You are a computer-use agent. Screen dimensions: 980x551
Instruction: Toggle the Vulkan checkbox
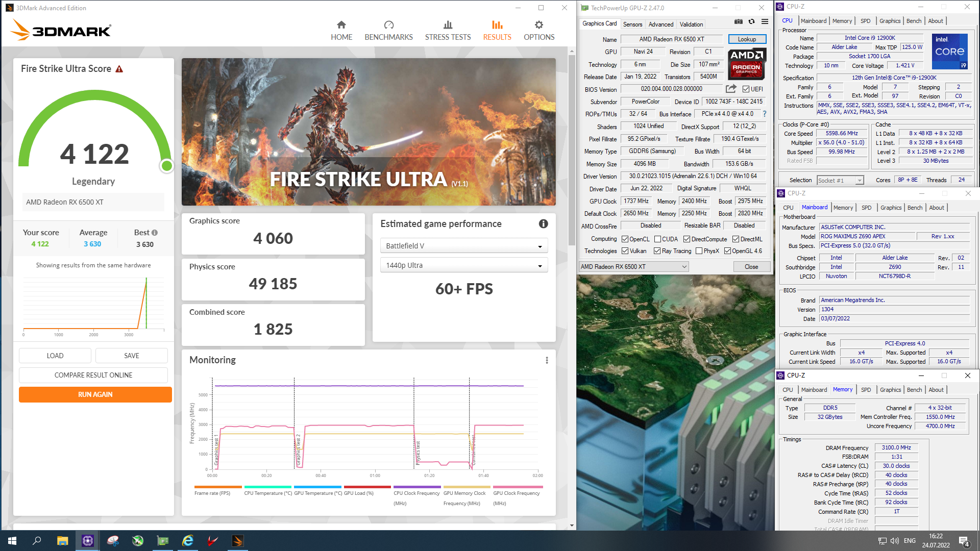(x=625, y=251)
